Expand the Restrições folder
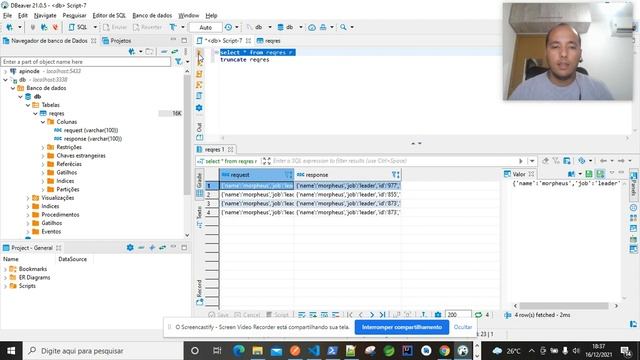 pos(43,147)
